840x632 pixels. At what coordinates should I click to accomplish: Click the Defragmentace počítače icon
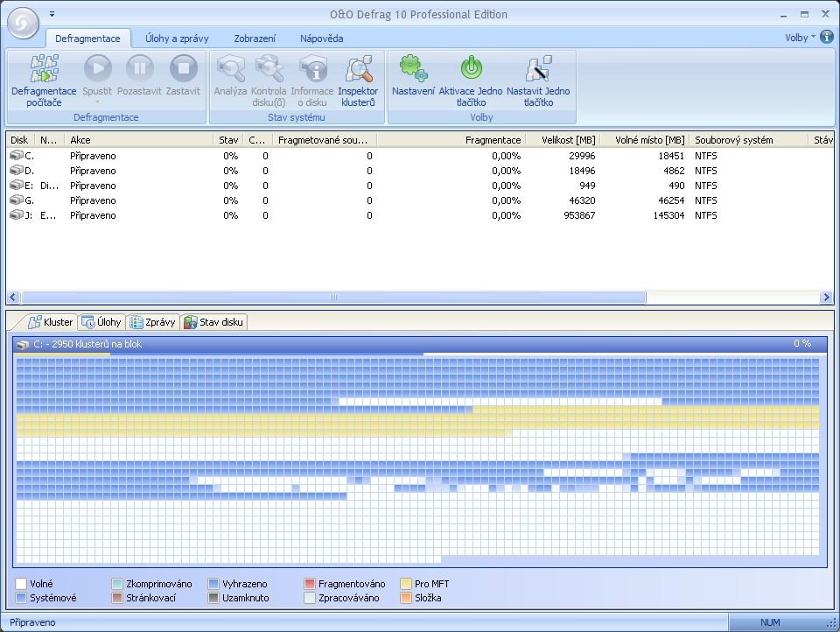pos(44,68)
